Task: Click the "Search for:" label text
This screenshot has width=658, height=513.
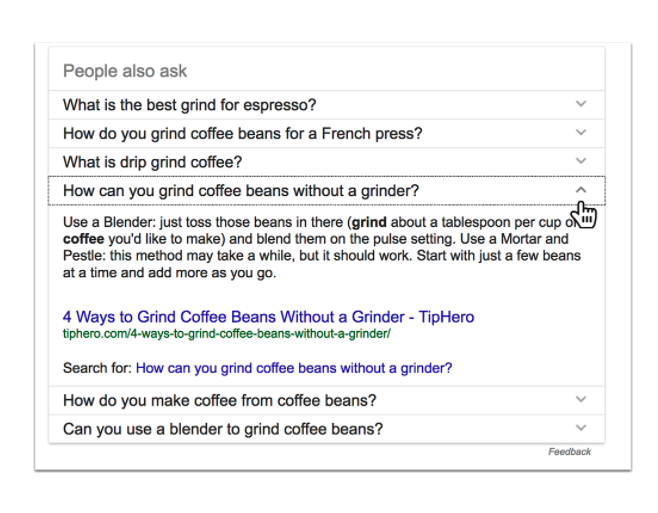Action: pyautogui.click(x=97, y=368)
